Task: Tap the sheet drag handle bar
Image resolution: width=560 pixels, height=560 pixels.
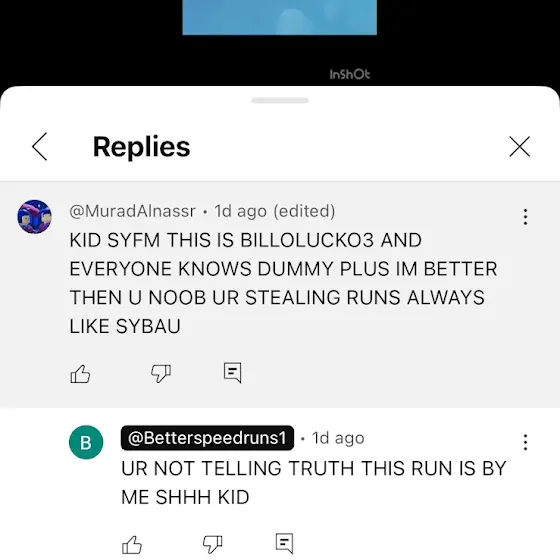Action: [x=280, y=101]
